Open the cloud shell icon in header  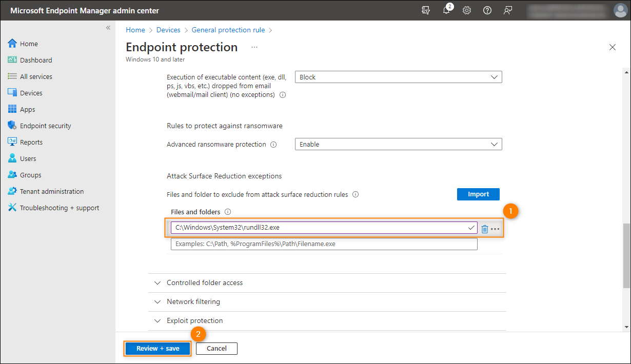(x=425, y=10)
